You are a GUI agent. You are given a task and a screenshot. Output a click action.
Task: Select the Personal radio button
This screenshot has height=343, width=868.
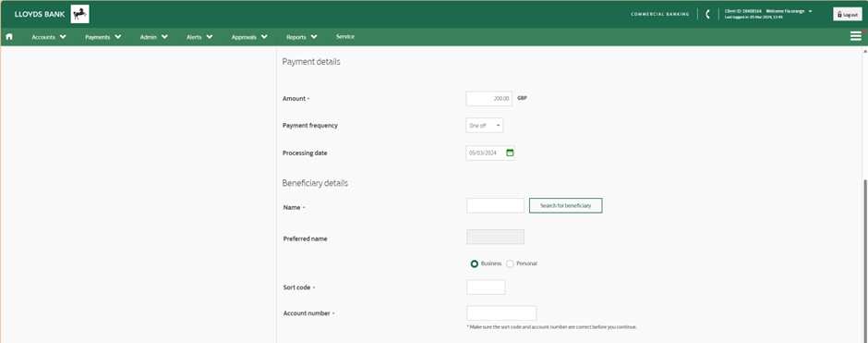coord(510,263)
